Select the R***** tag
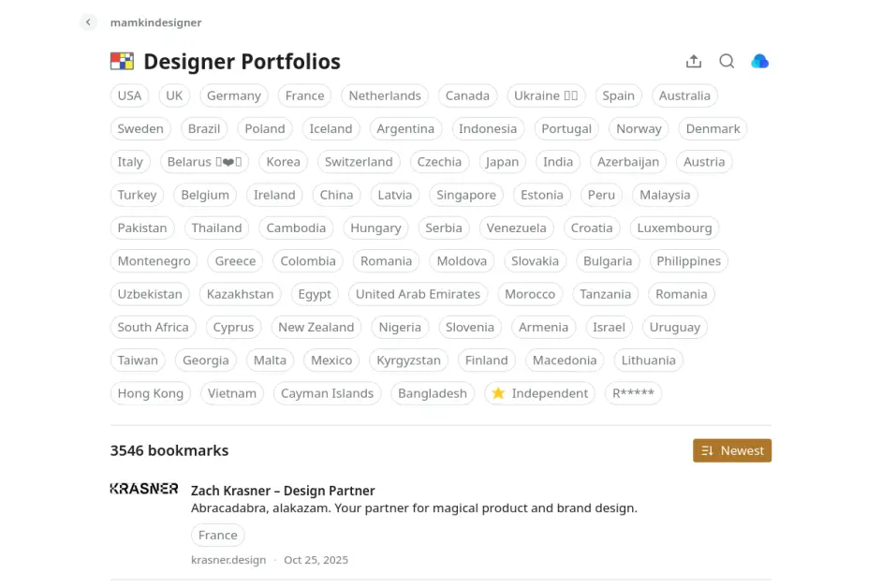 [x=633, y=393]
